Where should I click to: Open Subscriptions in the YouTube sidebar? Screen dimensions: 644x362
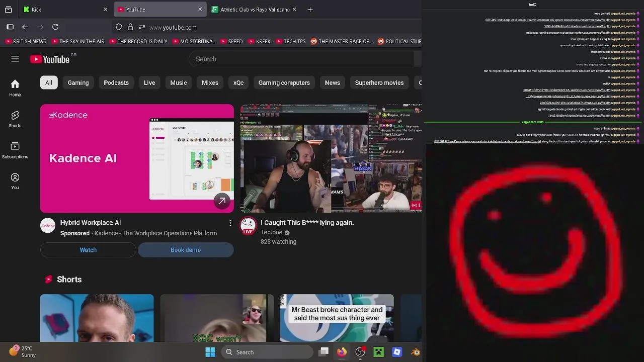(15, 150)
